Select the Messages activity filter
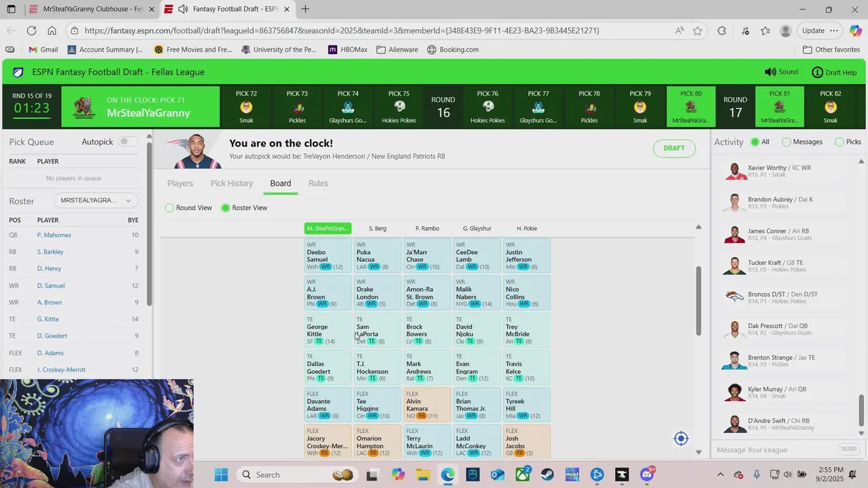The image size is (868, 488). click(787, 142)
